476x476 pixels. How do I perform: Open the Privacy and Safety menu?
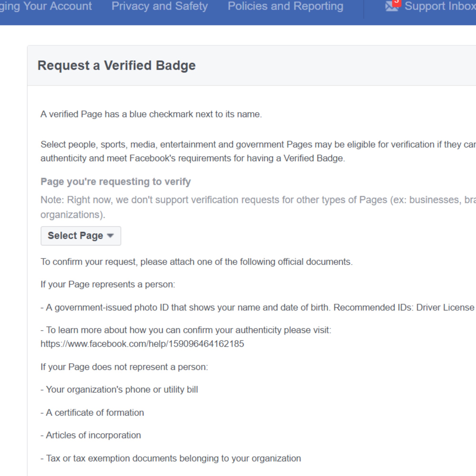[160, 6]
